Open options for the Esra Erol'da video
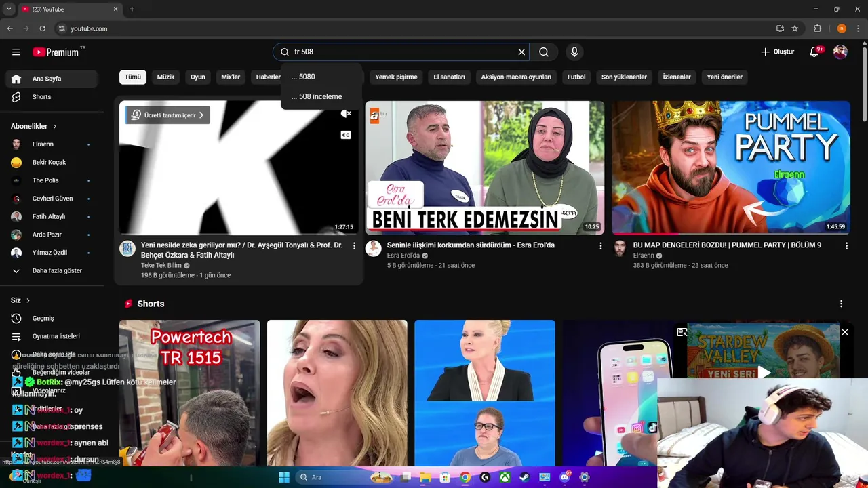Viewport: 868px width, 488px height. coord(600,246)
